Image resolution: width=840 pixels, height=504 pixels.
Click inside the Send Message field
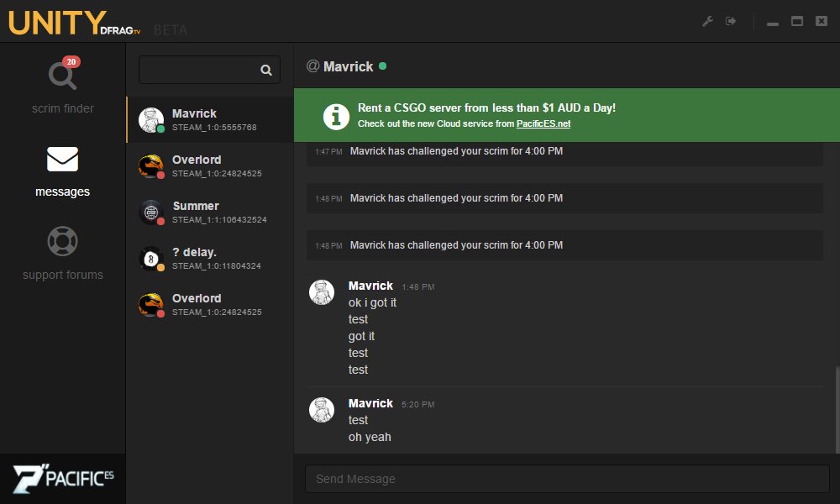click(x=567, y=479)
